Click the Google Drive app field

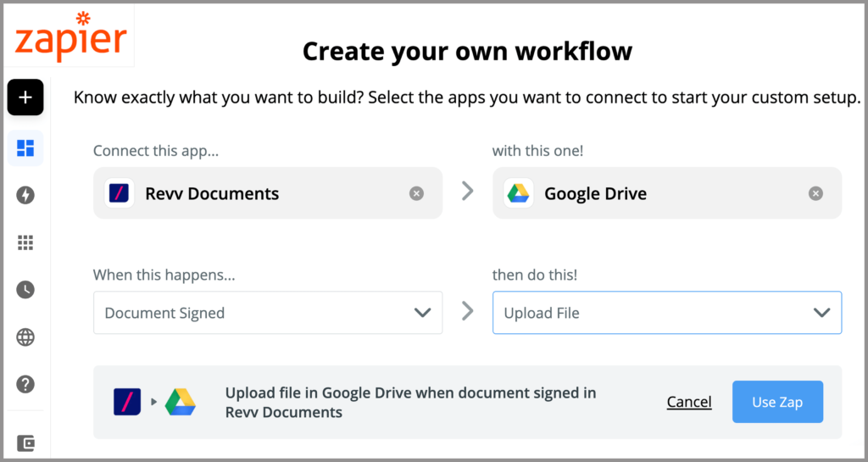tap(667, 193)
